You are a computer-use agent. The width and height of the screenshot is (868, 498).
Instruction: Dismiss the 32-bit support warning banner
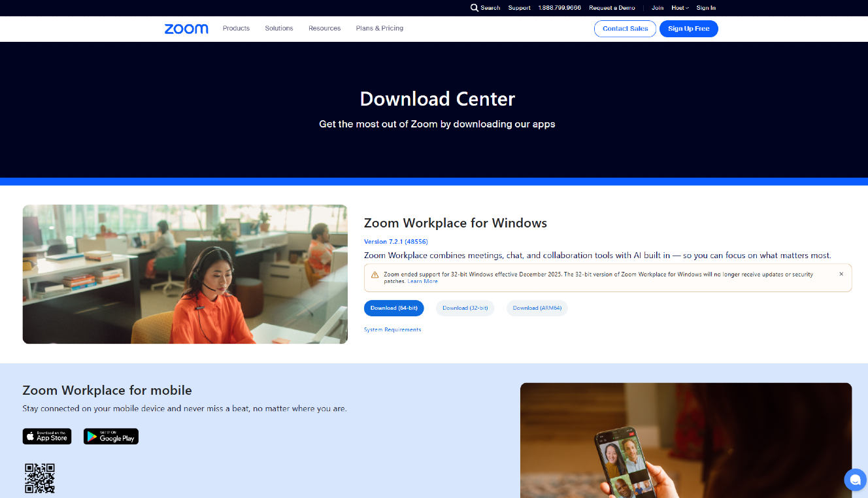pos(841,274)
